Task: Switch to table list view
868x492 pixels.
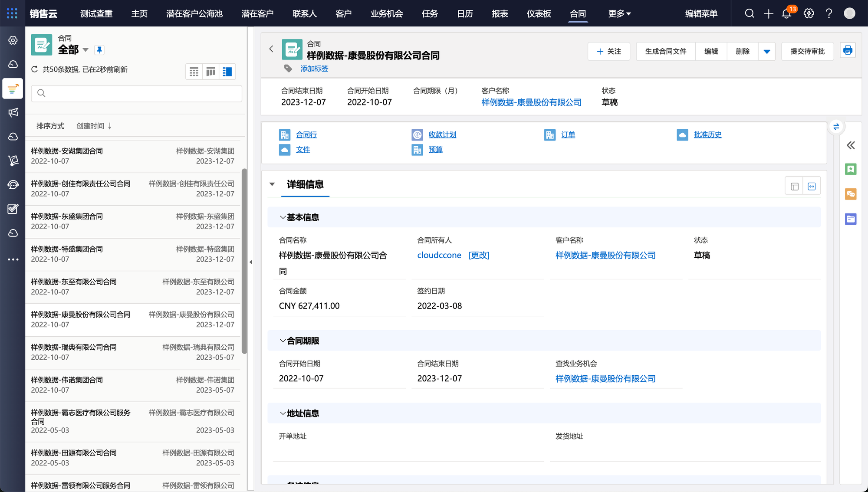Action: 194,72
